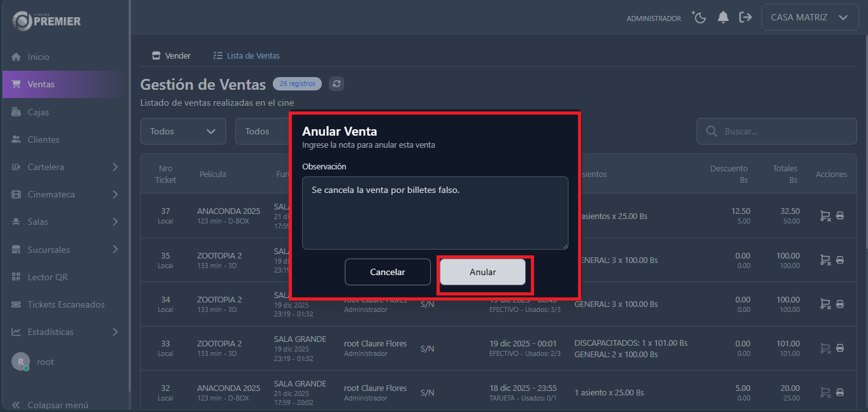Print the ticket for sale 33
The height and width of the screenshot is (412, 868).
[839, 348]
